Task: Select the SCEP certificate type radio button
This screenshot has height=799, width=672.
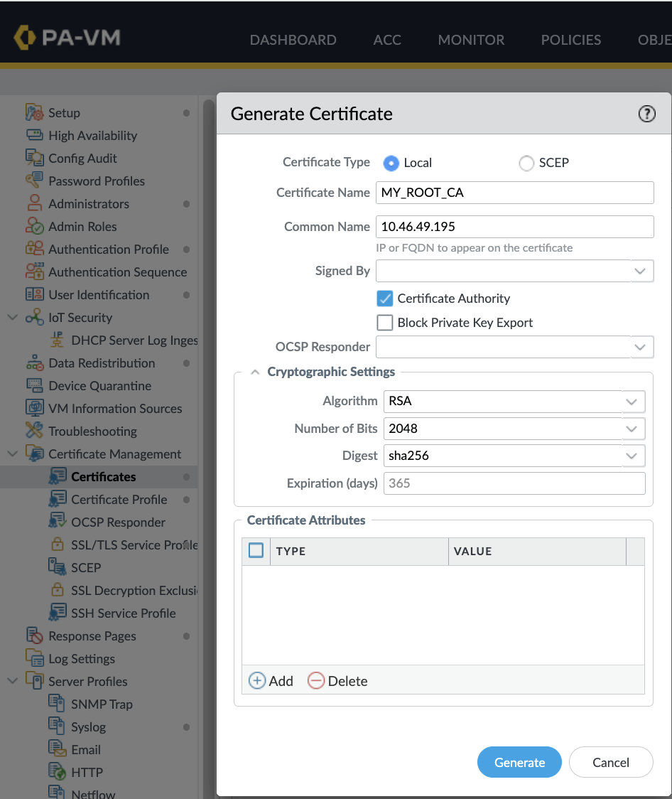Action: click(x=526, y=163)
